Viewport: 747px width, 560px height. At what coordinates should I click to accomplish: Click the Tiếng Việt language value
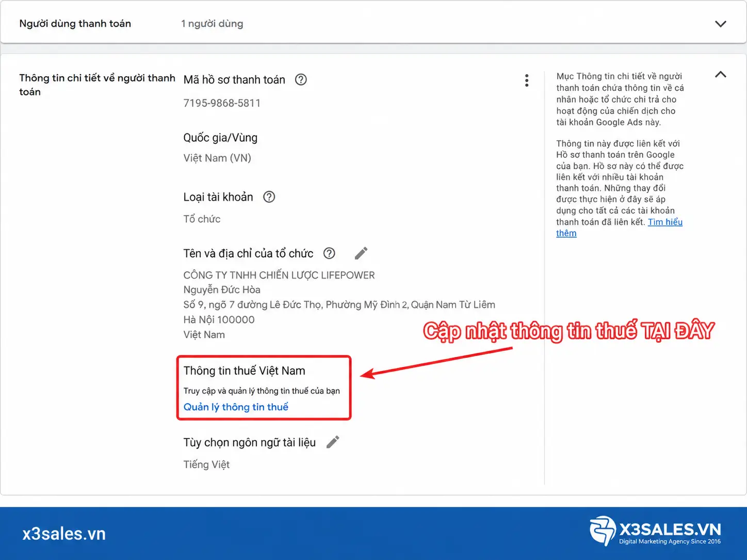(x=206, y=465)
